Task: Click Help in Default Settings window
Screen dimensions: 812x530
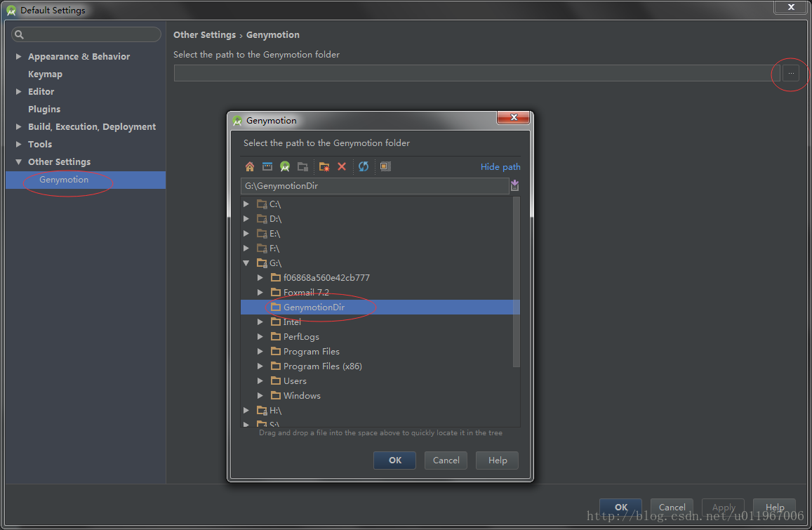Action: [774, 507]
